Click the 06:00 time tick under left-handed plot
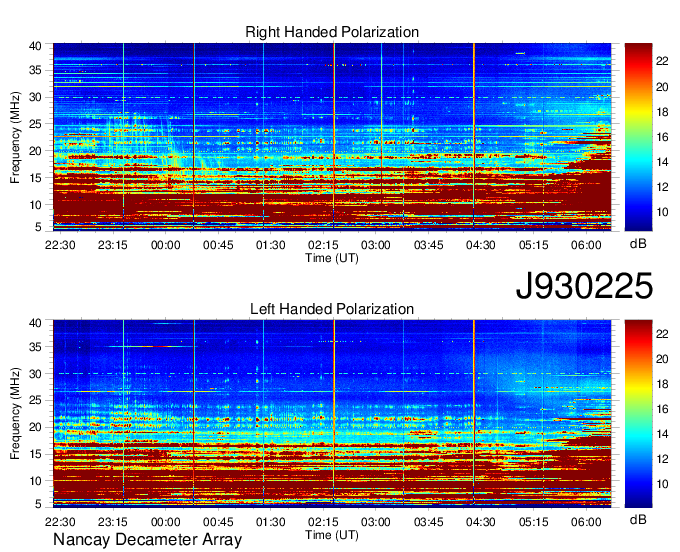This screenshot has width=680, height=552. pyautogui.click(x=586, y=522)
